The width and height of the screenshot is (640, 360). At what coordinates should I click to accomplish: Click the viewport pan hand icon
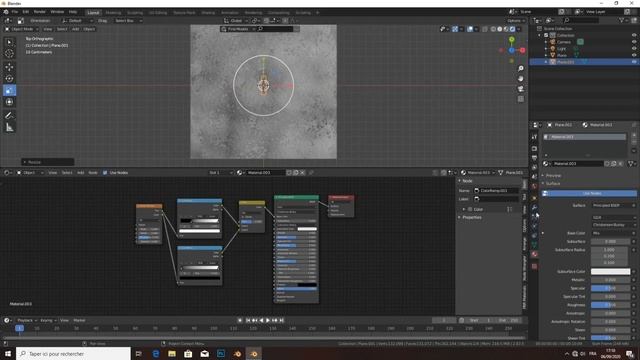521,78
